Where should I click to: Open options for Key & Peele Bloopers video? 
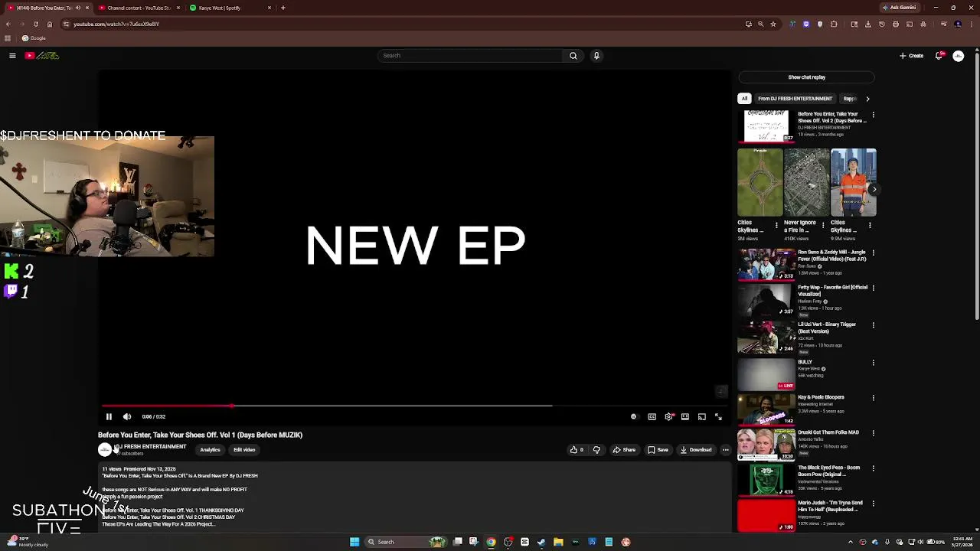874,398
